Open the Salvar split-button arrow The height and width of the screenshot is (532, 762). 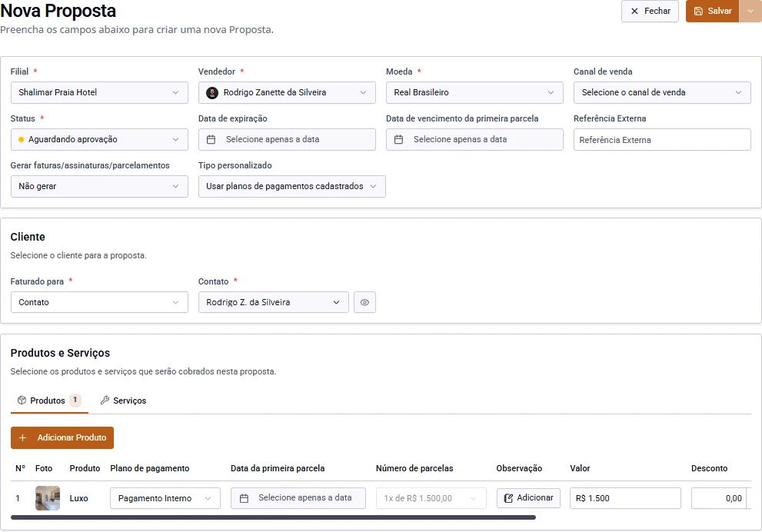click(x=750, y=11)
